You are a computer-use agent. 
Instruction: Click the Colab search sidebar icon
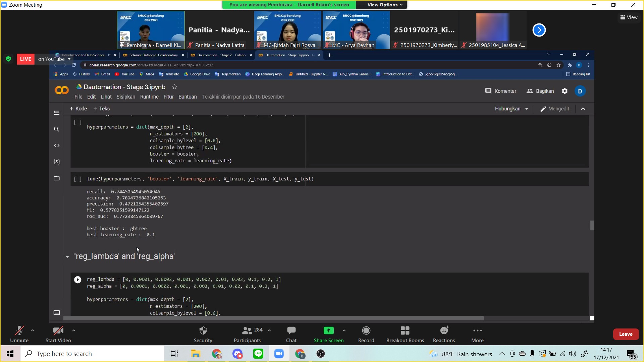[56, 129]
